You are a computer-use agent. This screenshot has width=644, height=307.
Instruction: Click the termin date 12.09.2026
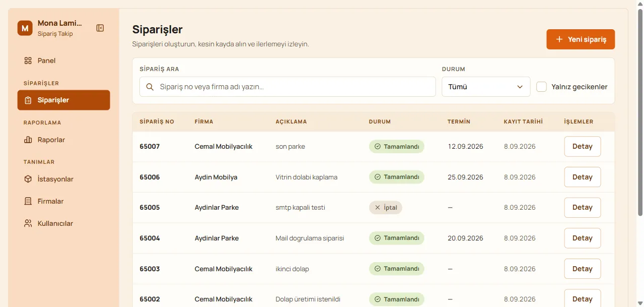(x=465, y=146)
